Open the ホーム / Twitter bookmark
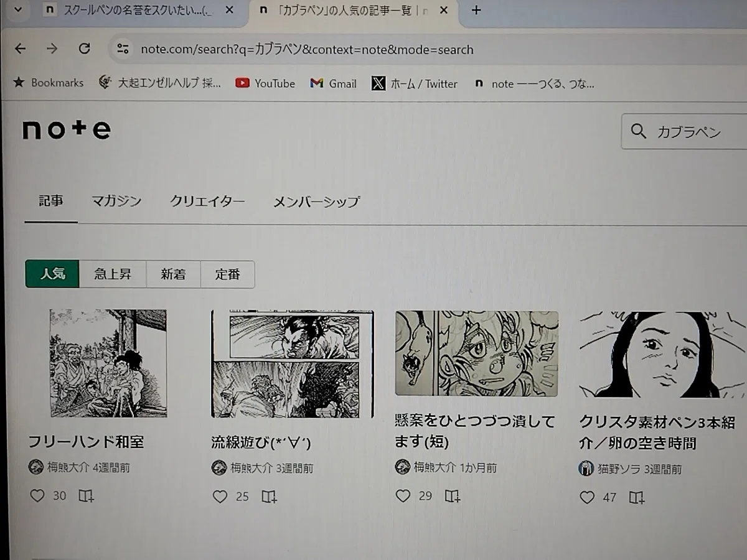Image resolution: width=747 pixels, height=560 pixels. pos(415,83)
